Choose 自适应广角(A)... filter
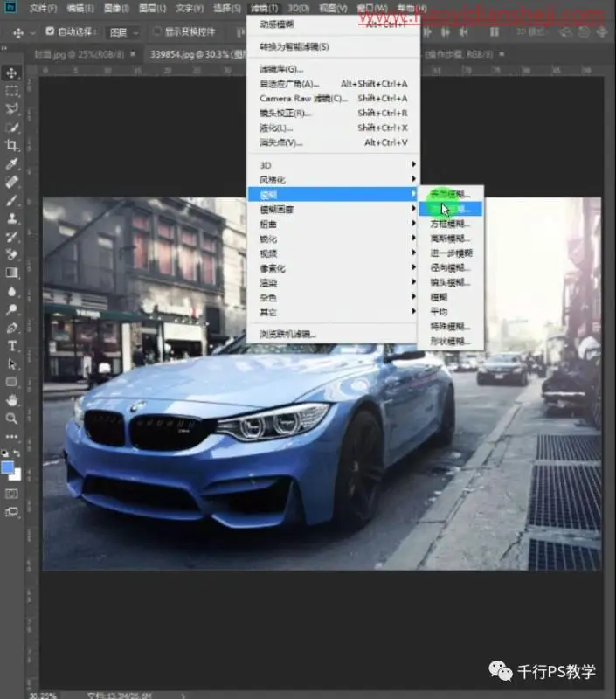The height and width of the screenshot is (699, 616). pos(333,83)
